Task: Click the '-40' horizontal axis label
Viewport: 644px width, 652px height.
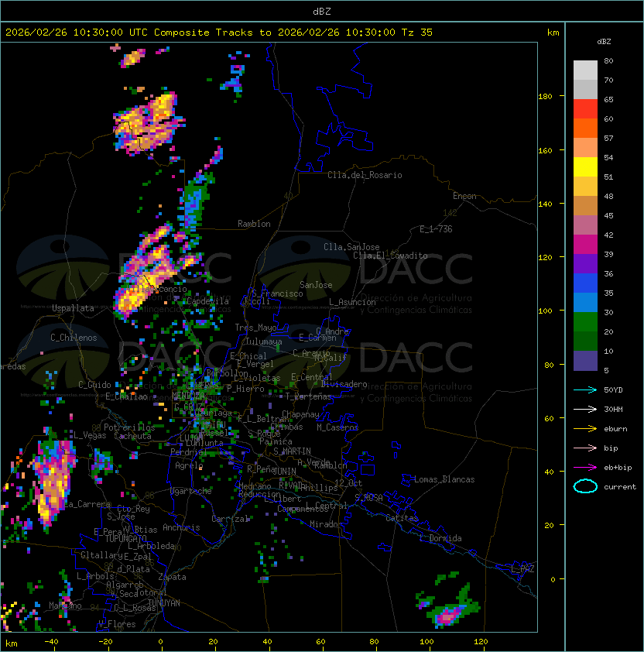Action: (51, 642)
